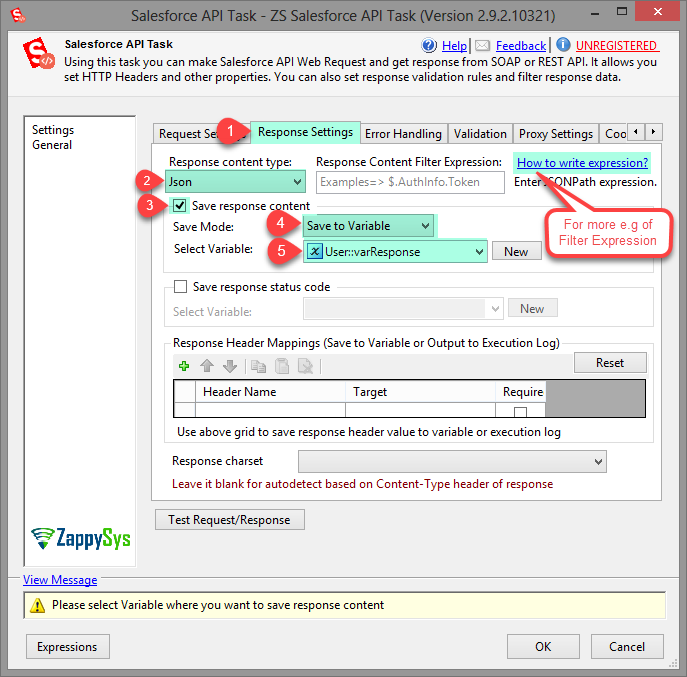This screenshot has height=677, width=687.
Task: Click the blue help question mark icon
Action: (x=429, y=46)
